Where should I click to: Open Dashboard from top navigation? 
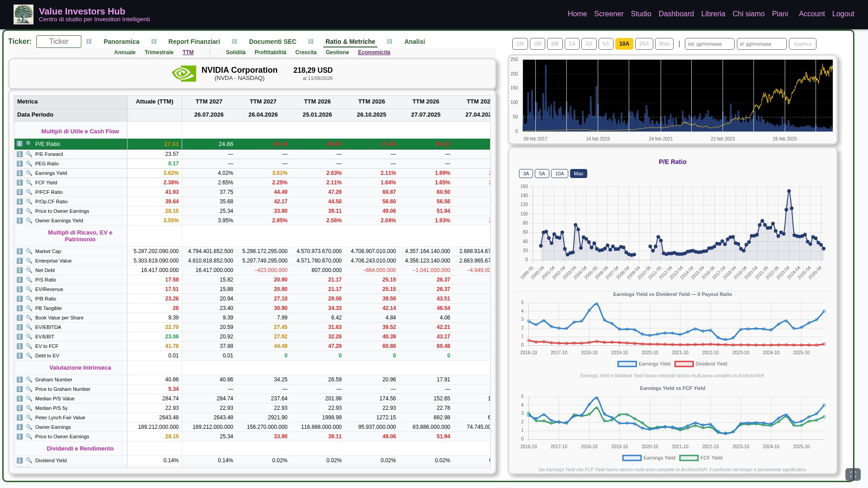pyautogui.click(x=676, y=14)
